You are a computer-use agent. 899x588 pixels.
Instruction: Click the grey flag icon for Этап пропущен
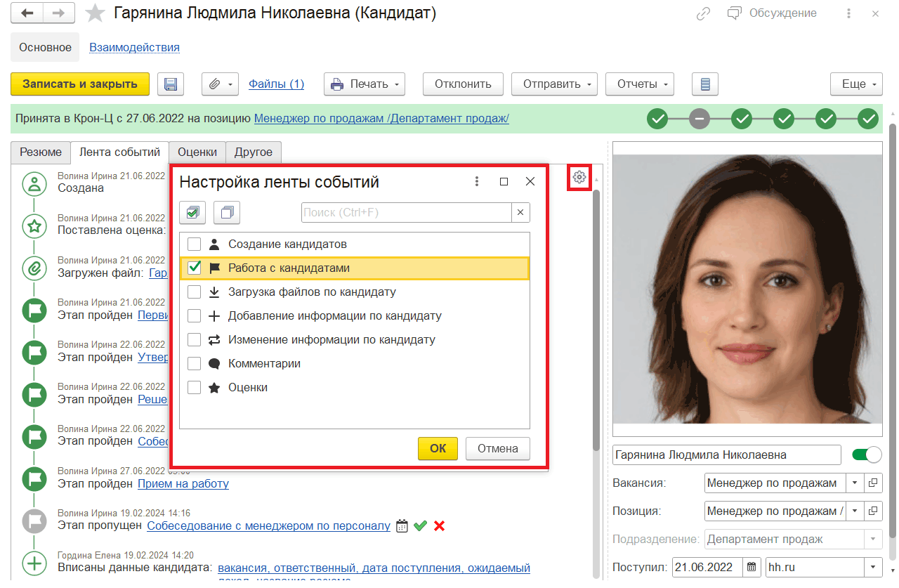[33, 521]
